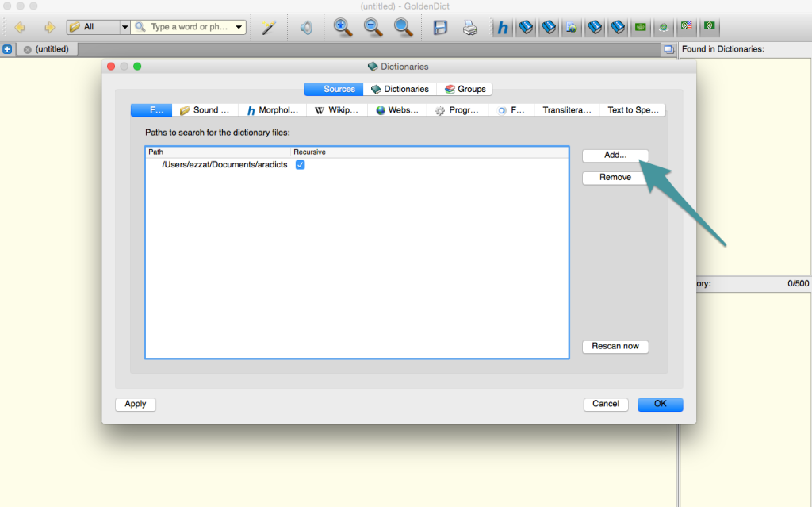Close the Dictionaries dialog with red button
The height and width of the screenshot is (507, 812).
click(111, 67)
